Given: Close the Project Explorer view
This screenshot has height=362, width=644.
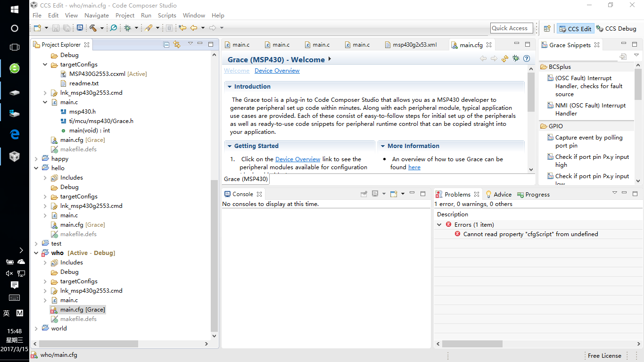Looking at the screenshot, I should click(x=86, y=45).
